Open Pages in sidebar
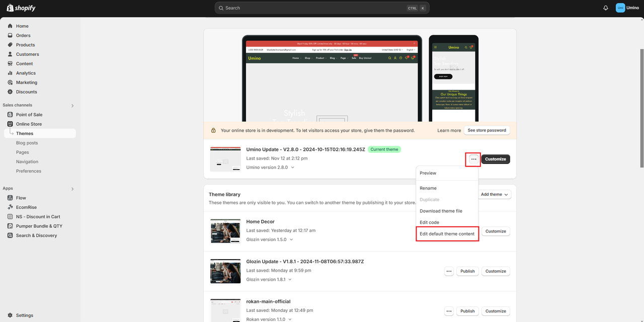The height and width of the screenshot is (322, 644). (x=23, y=152)
